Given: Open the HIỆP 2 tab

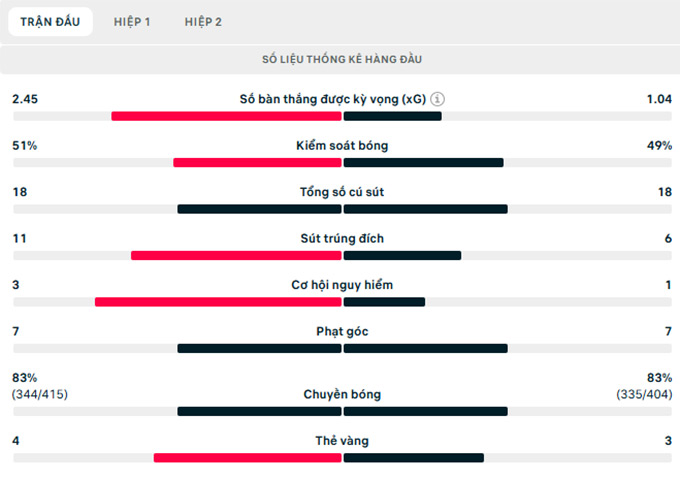Looking at the screenshot, I should tap(203, 22).
